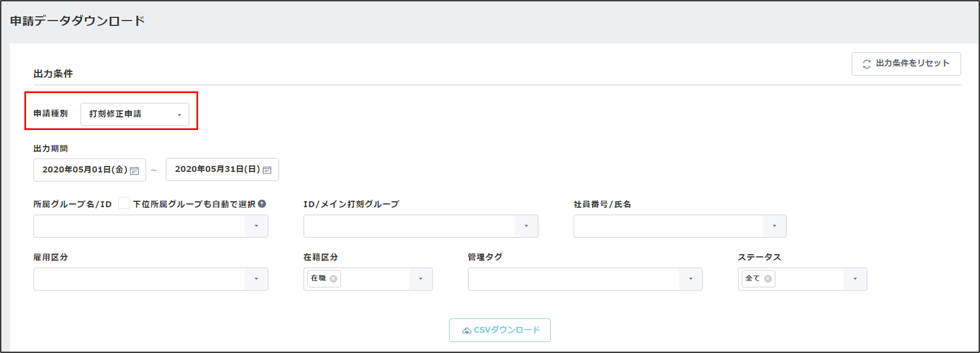
Task: Click the cloud download icon
Action: pos(466,331)
